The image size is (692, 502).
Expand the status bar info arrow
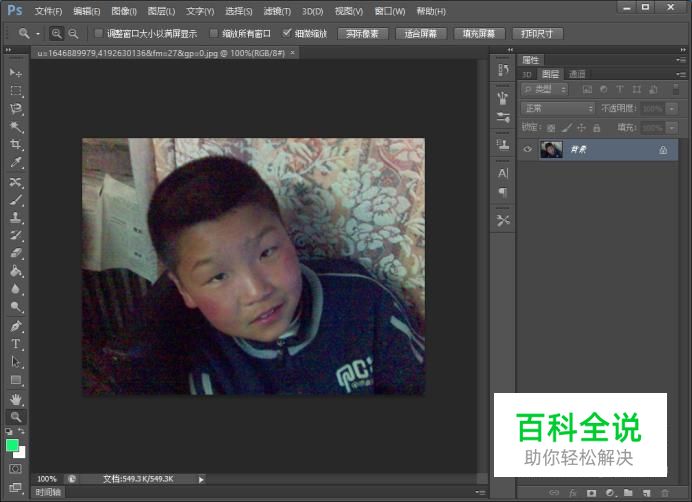(201, 479)
